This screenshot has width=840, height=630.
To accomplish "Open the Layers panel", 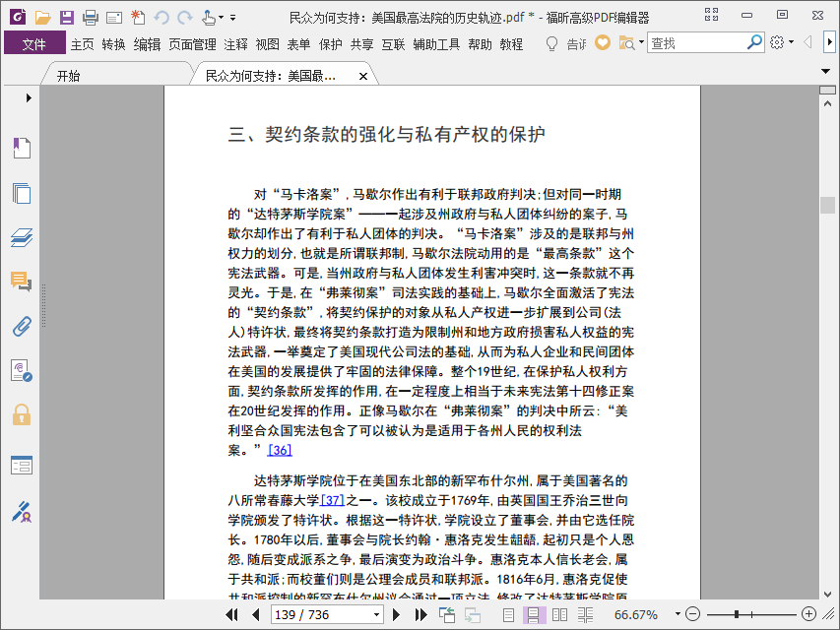I will (x=22, y=237).
